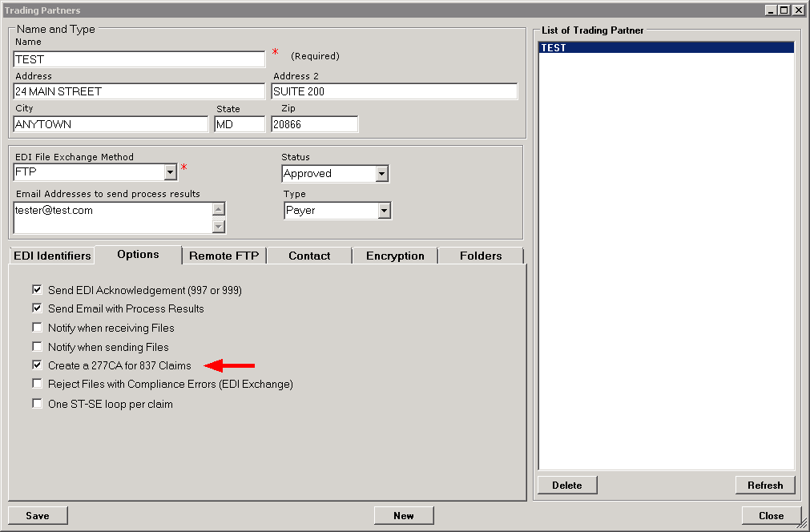810x532 pixels.
Task: Expand the Status dropdown showing Approved
Action: coord(381,174)
